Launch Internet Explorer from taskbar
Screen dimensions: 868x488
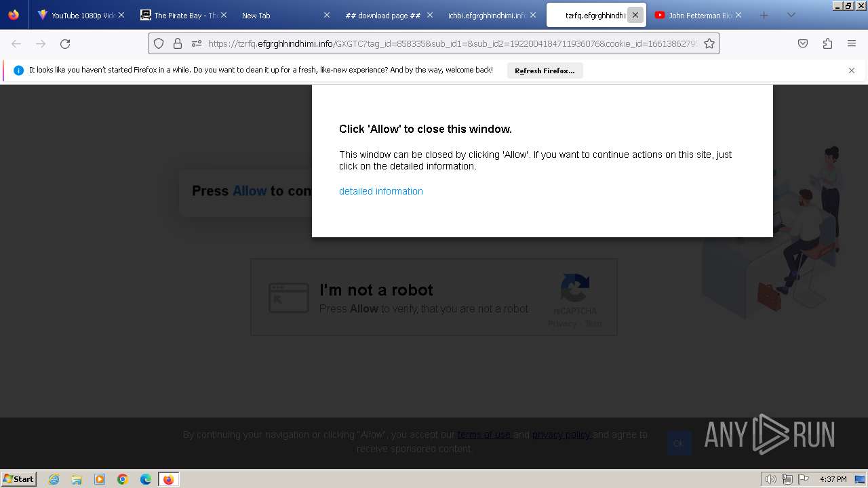[54, 479]
